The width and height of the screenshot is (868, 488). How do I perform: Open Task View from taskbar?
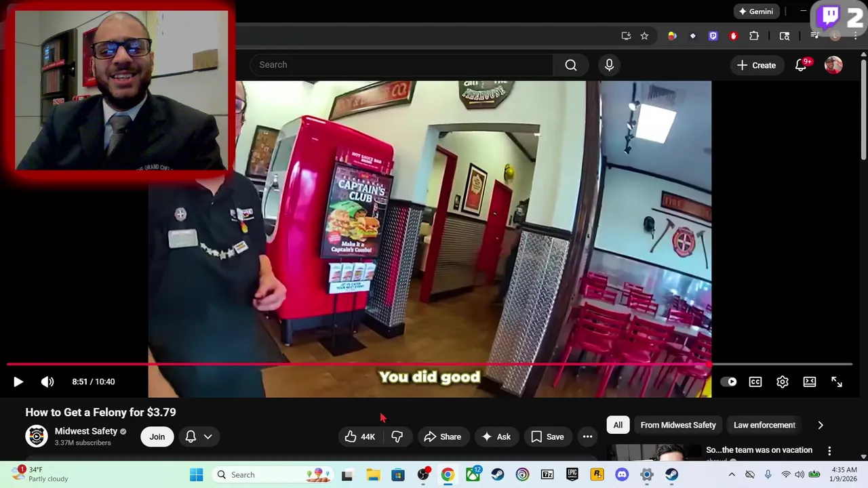[x=347, y=474]
